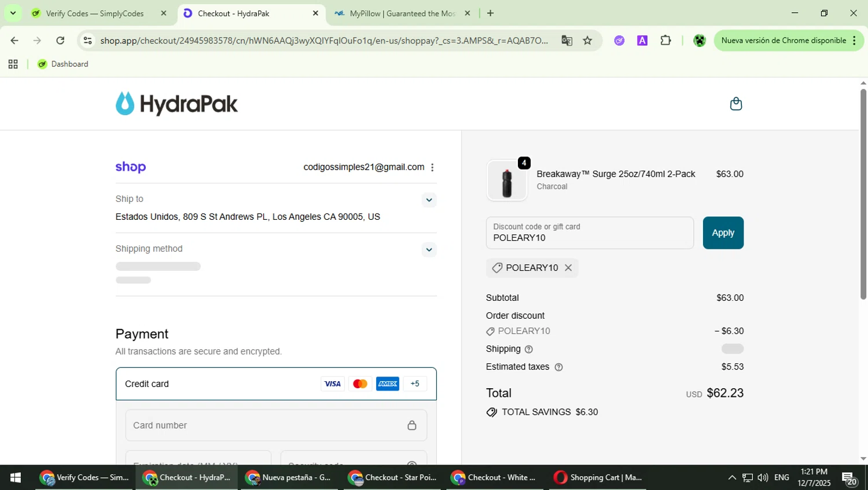Click the purple A extension icon
Image resolution: width=868 pixels, height=490 pixels.
coord(642,40)
